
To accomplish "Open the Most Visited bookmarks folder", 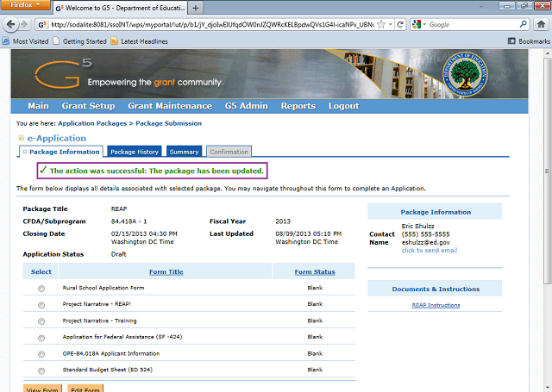I will tap(25, 41).
